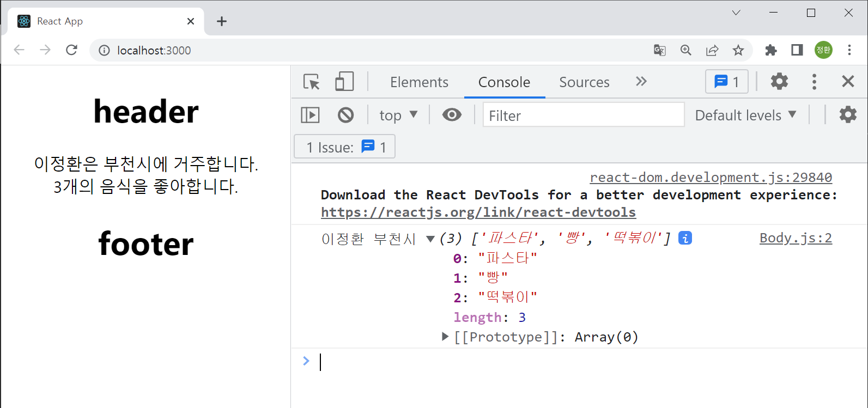The width and height of the screenshot is (868, 408).
Task: Open the Sources tab
Action: (584, 82)
